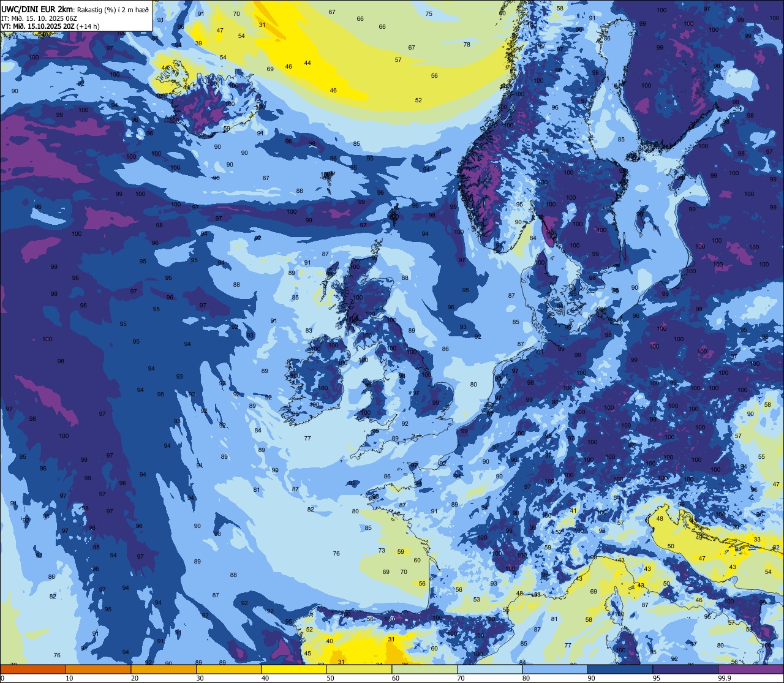This screenshot has height=683, width=784.
Task: Click the map value "73" over France
Action: 382,550
